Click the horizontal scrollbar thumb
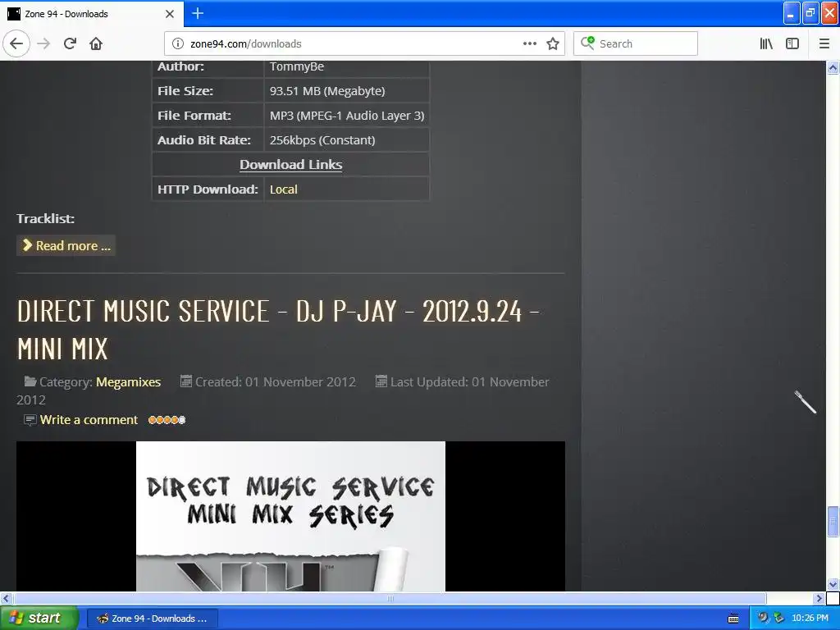 click(x=390, y=598)
